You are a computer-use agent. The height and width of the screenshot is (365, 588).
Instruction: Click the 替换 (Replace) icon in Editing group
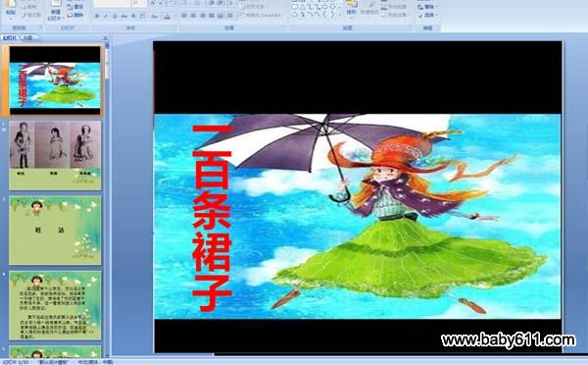pos(426,7)
